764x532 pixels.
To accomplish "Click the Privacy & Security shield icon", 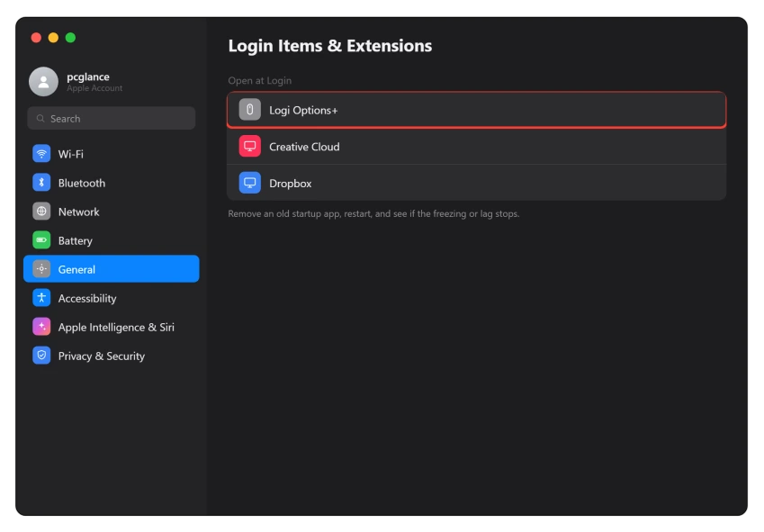I will pyautogui.click(x=41, y=356).
